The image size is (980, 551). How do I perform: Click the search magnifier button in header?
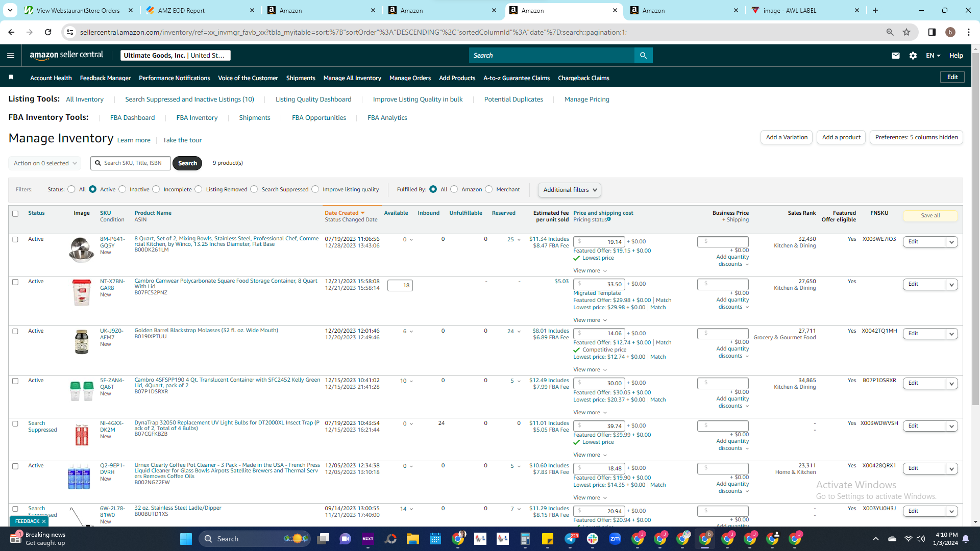click(x=643, y=56)
